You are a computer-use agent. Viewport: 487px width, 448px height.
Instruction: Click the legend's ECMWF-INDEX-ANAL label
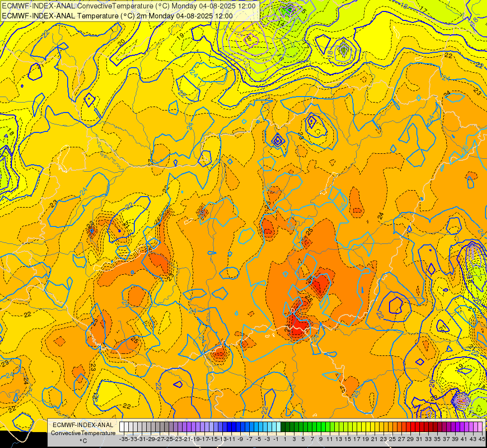coord(83,425)
